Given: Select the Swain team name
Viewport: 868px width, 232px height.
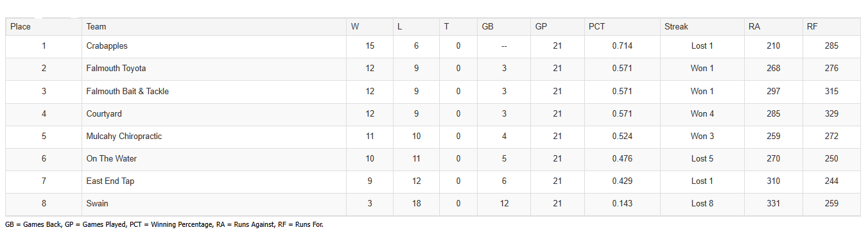Looking at the screenshot, I should coord(97,204).
